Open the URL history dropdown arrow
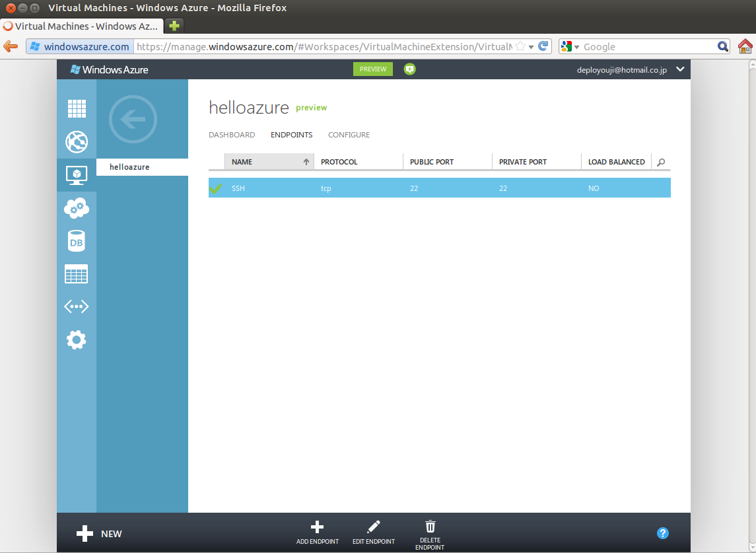The image size is (756, 553). (x=532, y=47)
